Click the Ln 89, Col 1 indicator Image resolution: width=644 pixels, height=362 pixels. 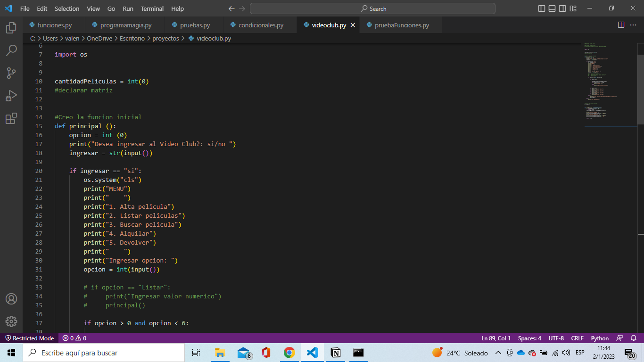coord(496,338)
